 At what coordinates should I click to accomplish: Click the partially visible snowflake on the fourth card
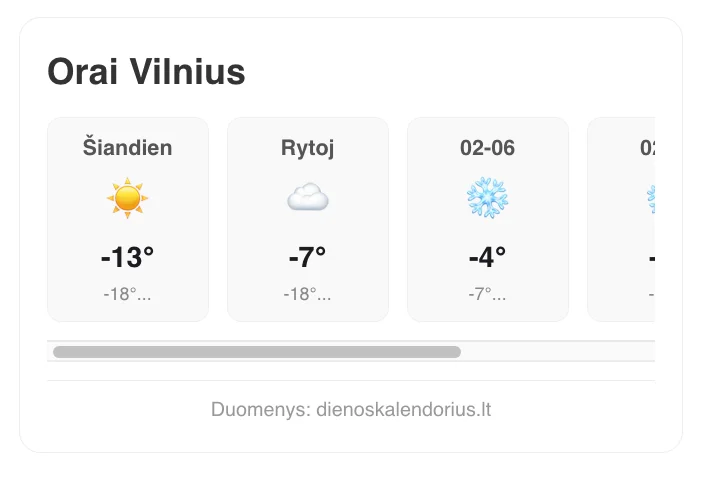(x=650, y=199)
